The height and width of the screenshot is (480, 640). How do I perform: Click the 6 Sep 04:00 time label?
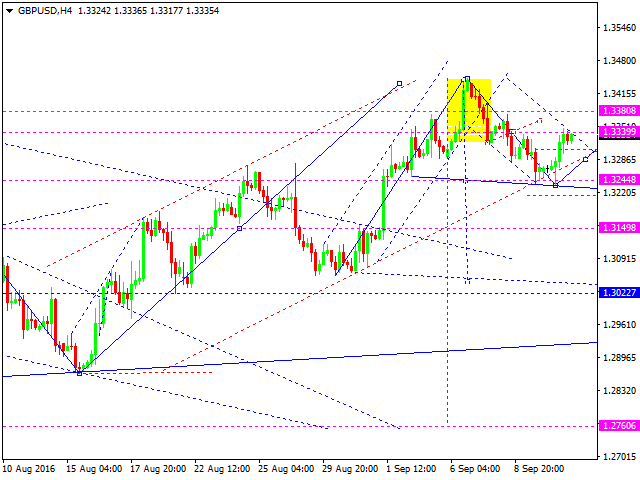point(475,469)
